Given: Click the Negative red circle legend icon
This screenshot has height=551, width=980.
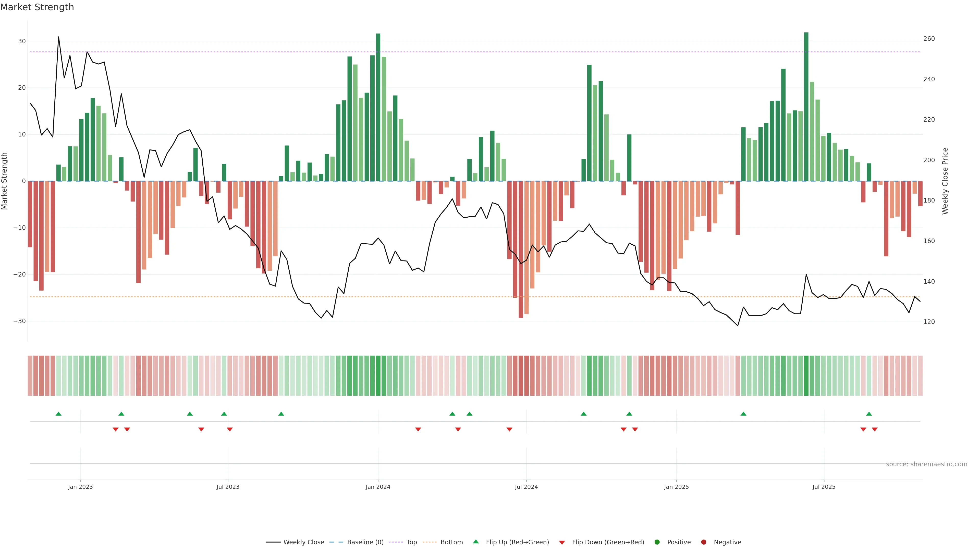Looking at the screenshot, I should pos(703,542).
